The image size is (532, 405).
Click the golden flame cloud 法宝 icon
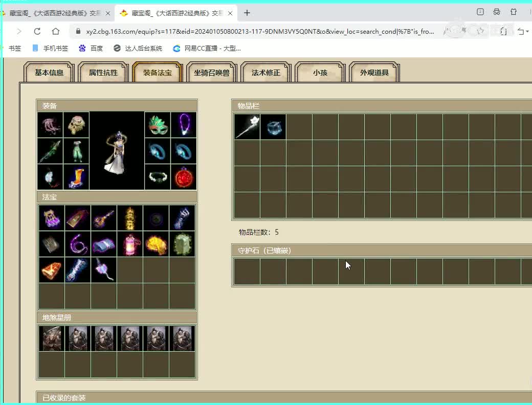156,244
